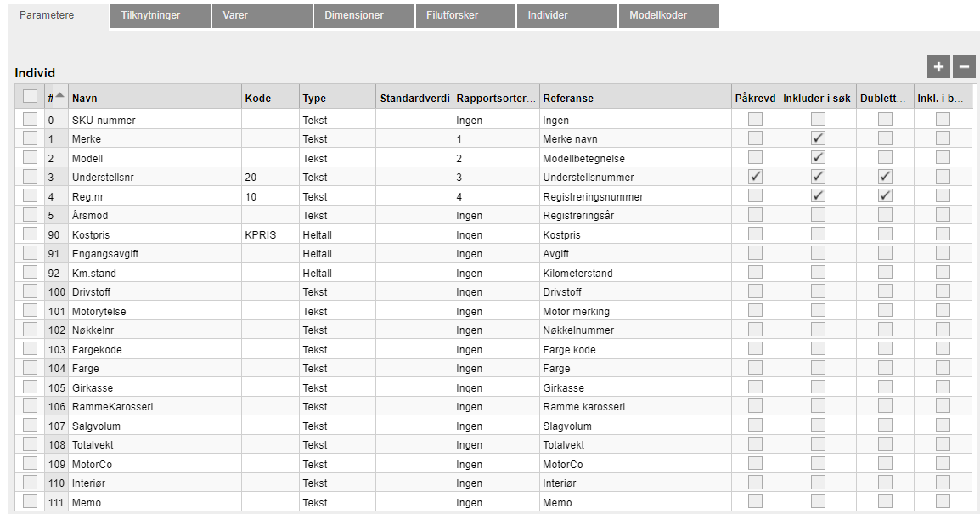Select the Motorytelse name cell
Viewport: 980px width, 514px height.
coord(155,311)
